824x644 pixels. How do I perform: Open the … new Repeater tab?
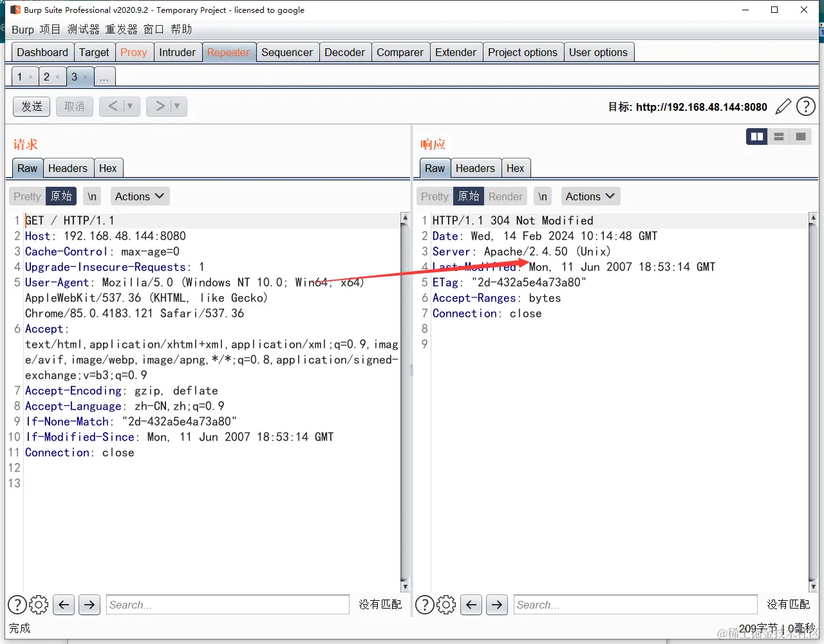(x=104, y=77)
